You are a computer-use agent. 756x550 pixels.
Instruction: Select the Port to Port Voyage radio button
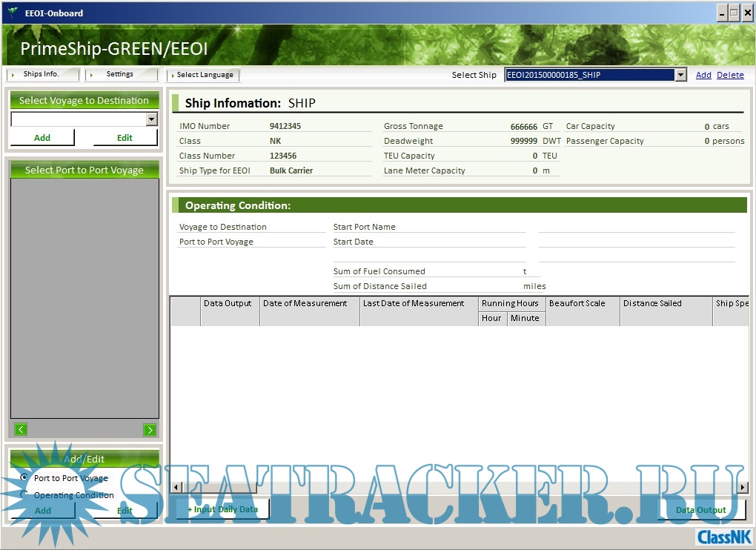(24, 478)
